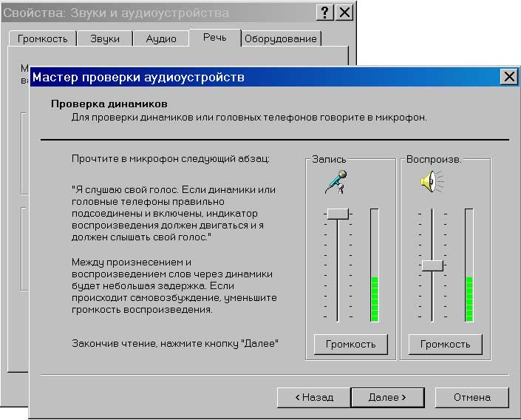Click the microphone icon under Запись
This screenshot has width=521, height=420.
pos(338,181)
